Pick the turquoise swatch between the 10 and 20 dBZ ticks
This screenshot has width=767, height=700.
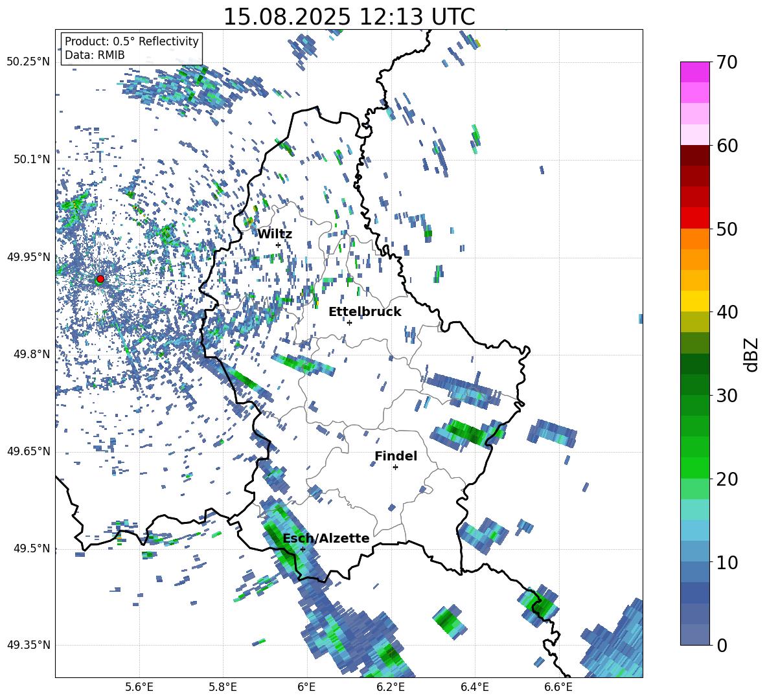(x=695, y=510)
